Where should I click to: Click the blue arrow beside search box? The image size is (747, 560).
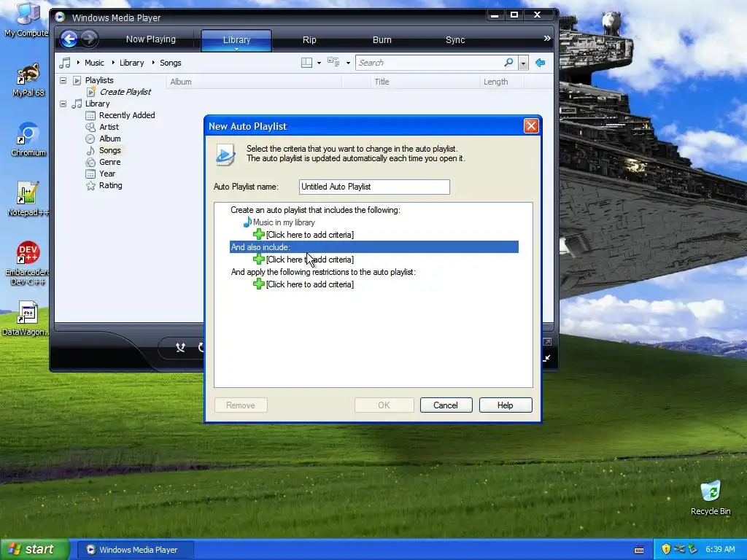[541, 63]
